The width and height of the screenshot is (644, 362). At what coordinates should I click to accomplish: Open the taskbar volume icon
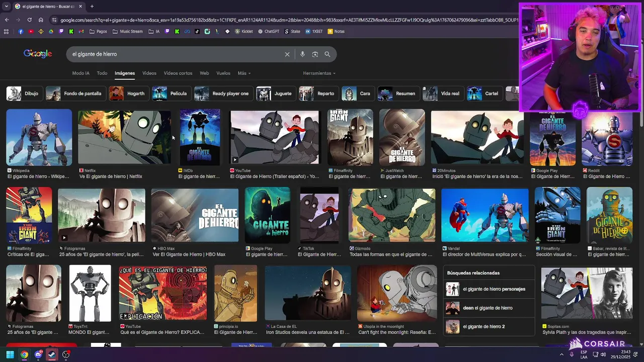point(604,354)
